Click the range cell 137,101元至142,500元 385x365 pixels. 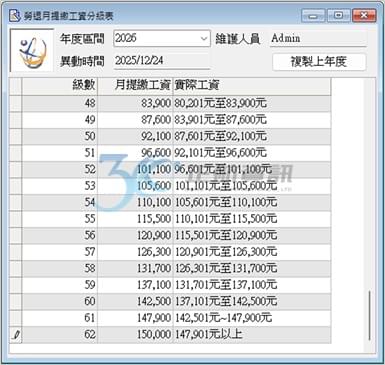252,301
